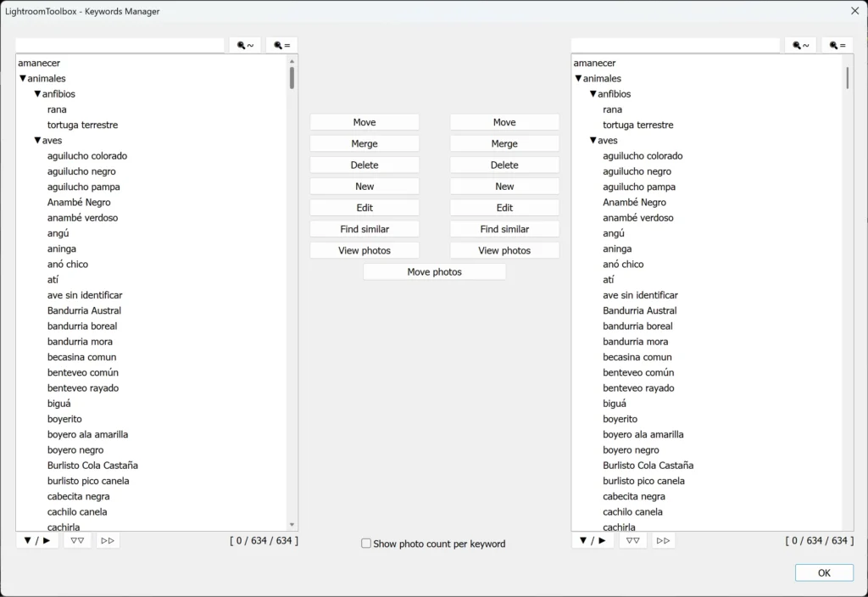The width and height of the screenshot is (868, 597).
Task: Select boyero ala amarilla in right list
Action: 643,435
